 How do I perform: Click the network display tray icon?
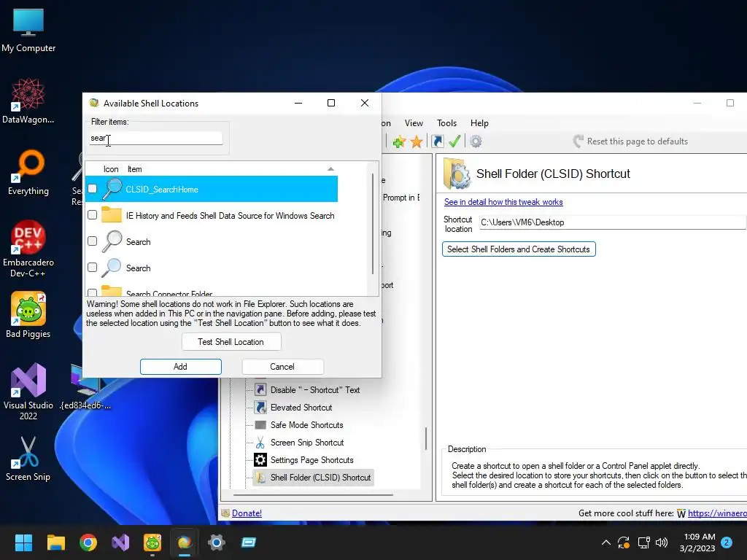[643, 542]
